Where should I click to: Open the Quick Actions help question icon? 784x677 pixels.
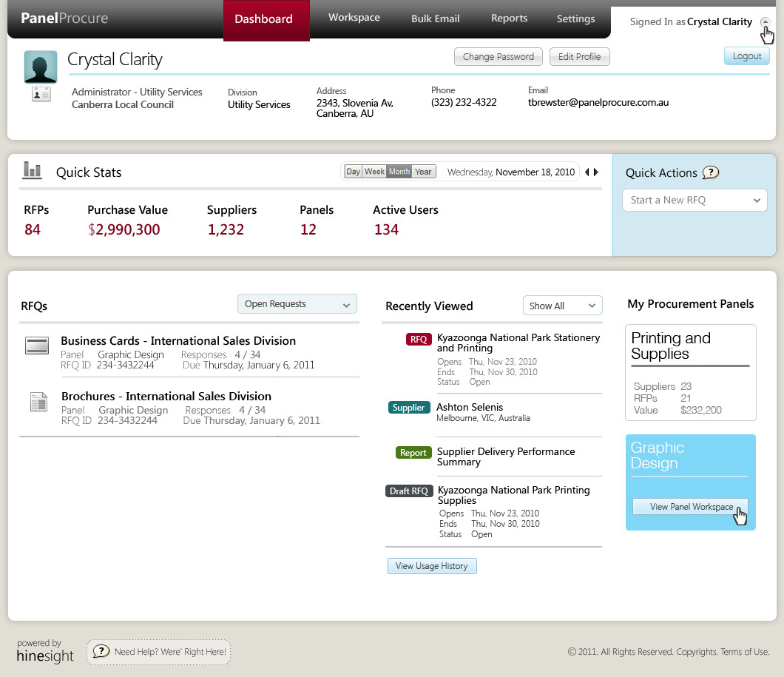[711, 172]
